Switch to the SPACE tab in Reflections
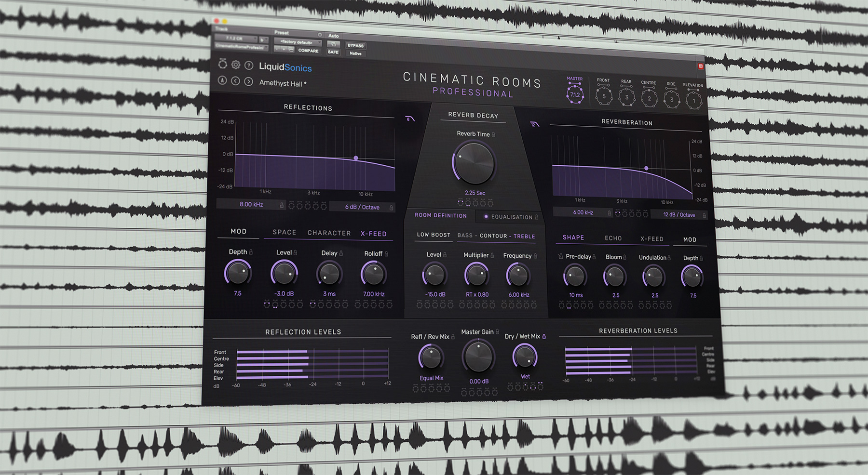Screen dimensions: 868x475 tap(285, 232)
